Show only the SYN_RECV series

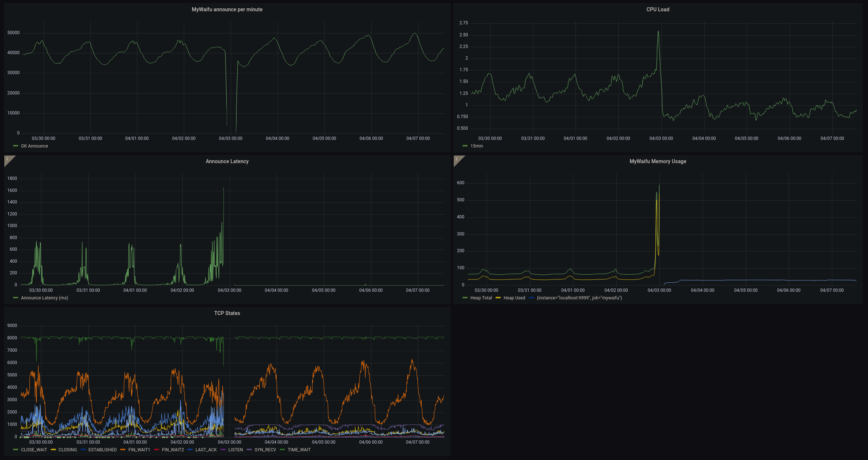click(265, 450)
